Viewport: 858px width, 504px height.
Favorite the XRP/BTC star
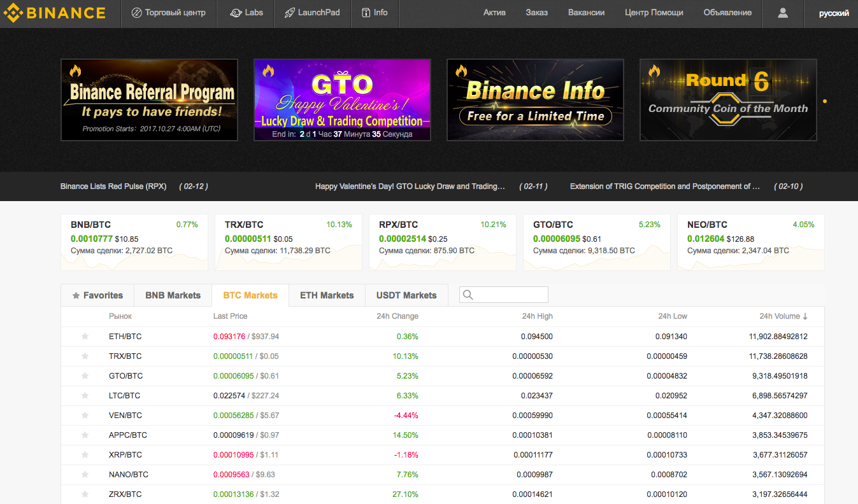click(x=85, y=455)
